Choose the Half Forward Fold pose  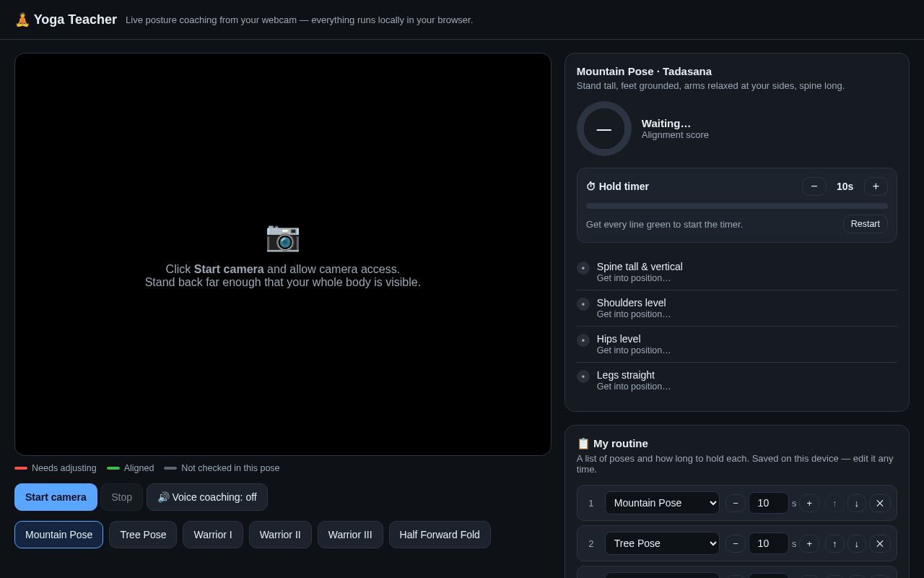(x=440, y=535)
